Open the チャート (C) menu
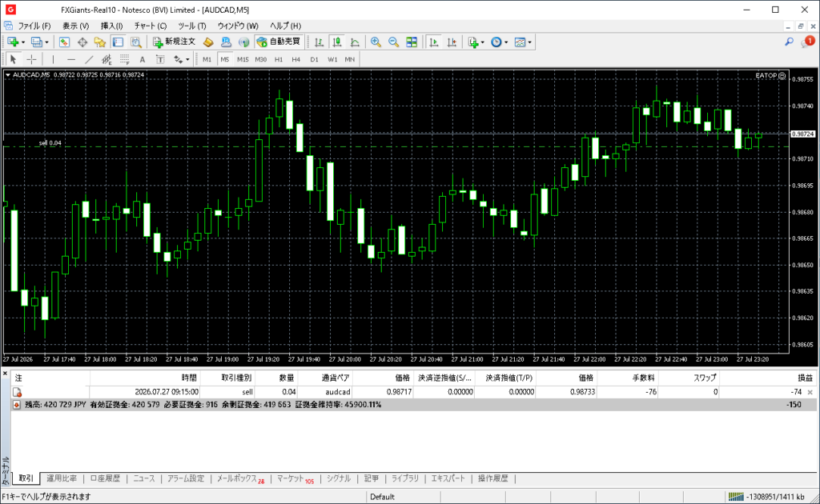The width and height of the screenshot is (820, 504). tap(150, 26)
